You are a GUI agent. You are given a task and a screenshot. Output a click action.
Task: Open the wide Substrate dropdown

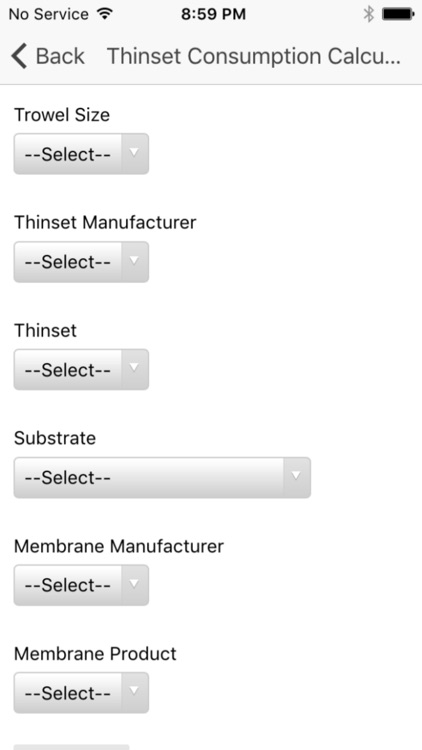click(162, 477)
